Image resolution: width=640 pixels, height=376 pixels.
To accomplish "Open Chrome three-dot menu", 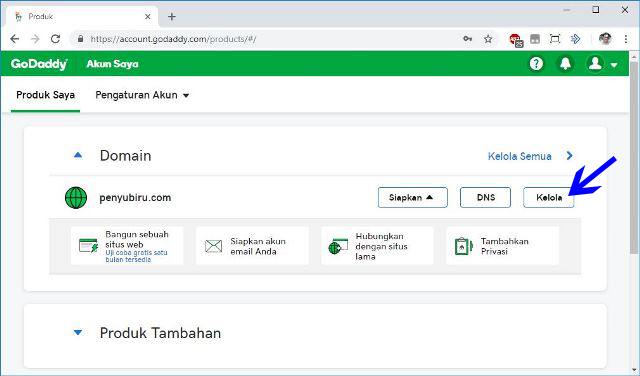I will (x=626, y=39).
